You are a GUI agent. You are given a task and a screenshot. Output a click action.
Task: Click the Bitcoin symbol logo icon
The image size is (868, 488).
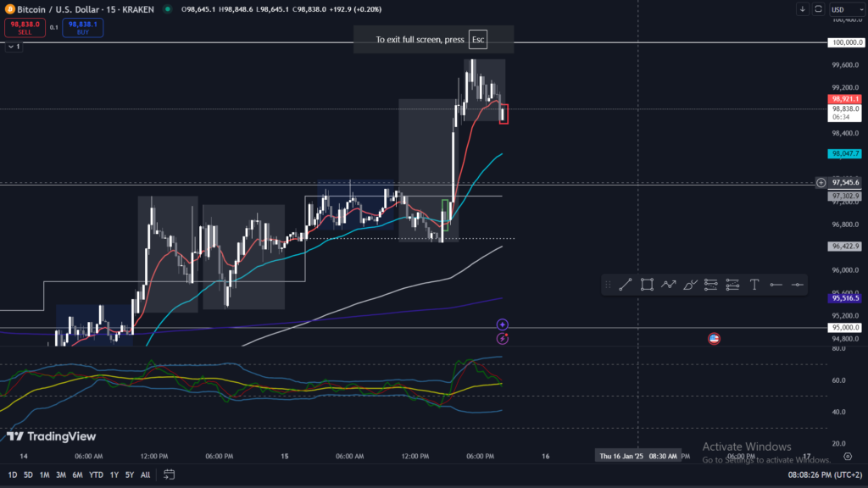click(8, 8)
